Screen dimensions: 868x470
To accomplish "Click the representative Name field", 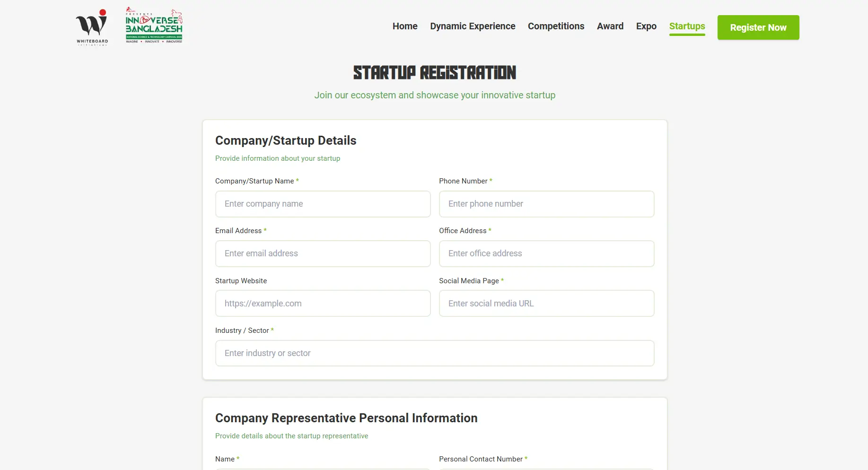I will click(323, 469).
